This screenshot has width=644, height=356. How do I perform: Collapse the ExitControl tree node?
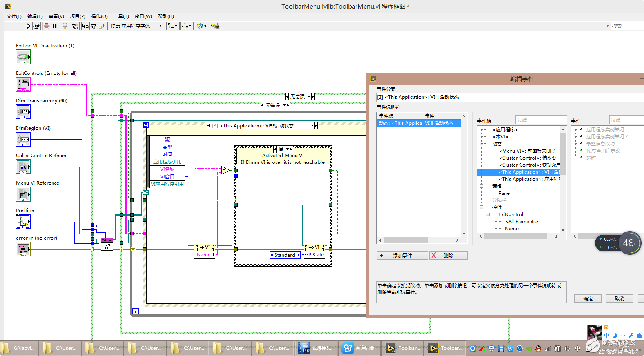pyautogui.click(x=488, y=214)
